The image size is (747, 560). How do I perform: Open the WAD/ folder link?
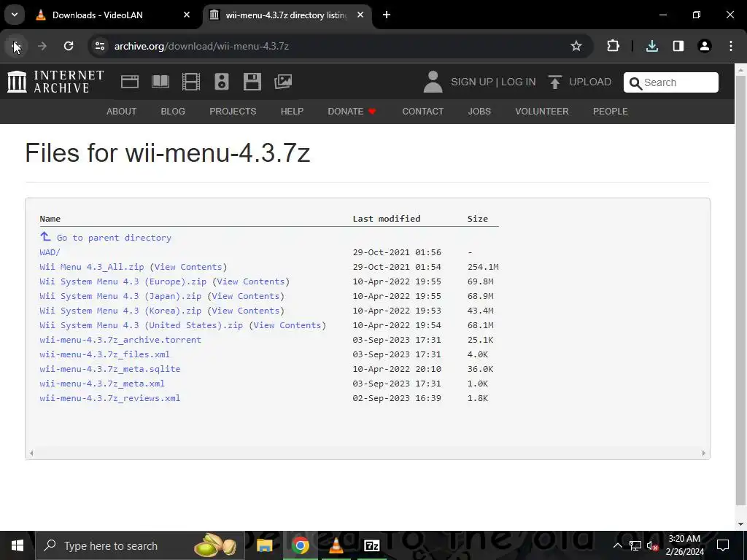[50, 252]
